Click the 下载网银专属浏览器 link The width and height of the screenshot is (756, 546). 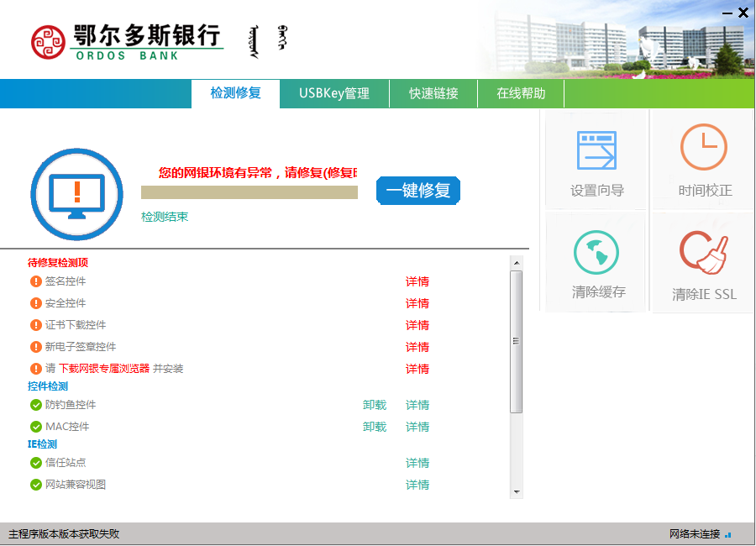(104, 369)
